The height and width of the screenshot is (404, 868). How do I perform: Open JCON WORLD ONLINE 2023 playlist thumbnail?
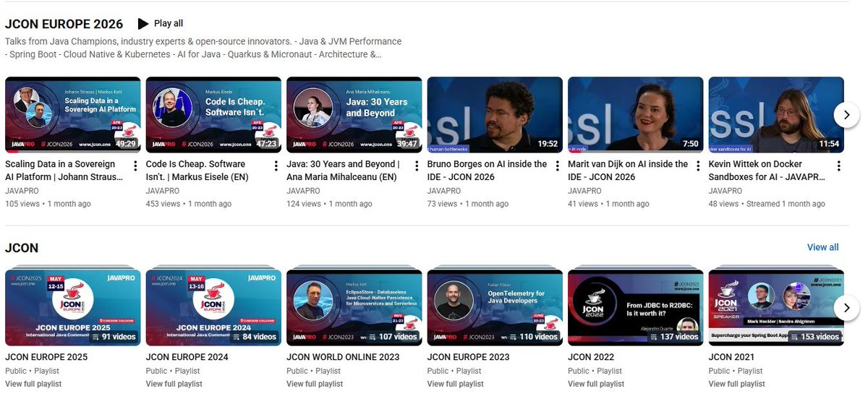(354, 307)
